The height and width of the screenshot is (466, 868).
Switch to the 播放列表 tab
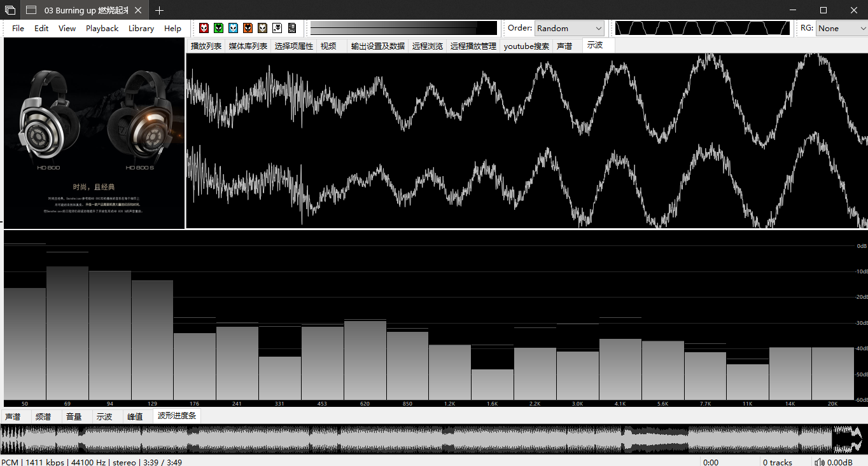(x=206, y=46)
